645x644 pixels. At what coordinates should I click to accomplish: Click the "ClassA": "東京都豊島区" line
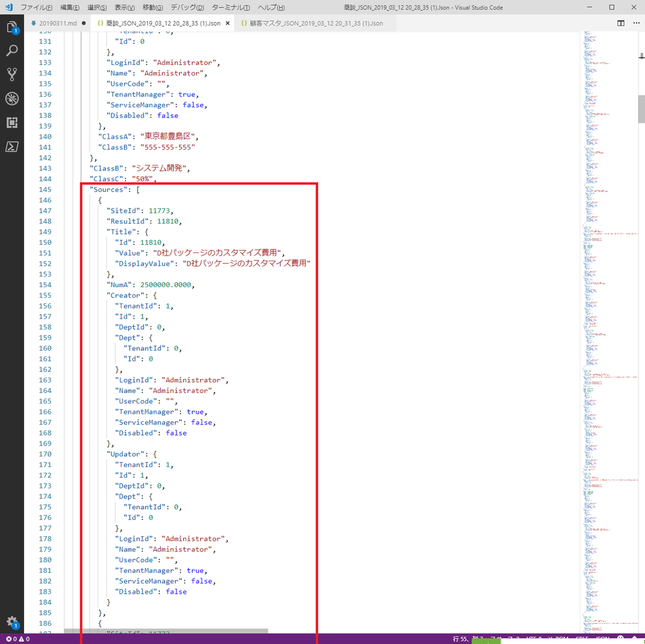pyautogui.click(x=149, y=137)
